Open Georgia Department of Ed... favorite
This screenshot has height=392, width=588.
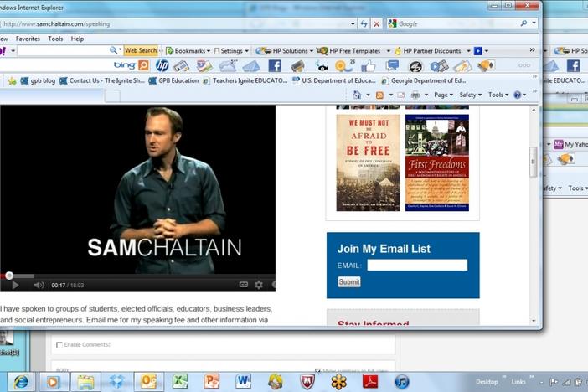click(x=424, y=80)
